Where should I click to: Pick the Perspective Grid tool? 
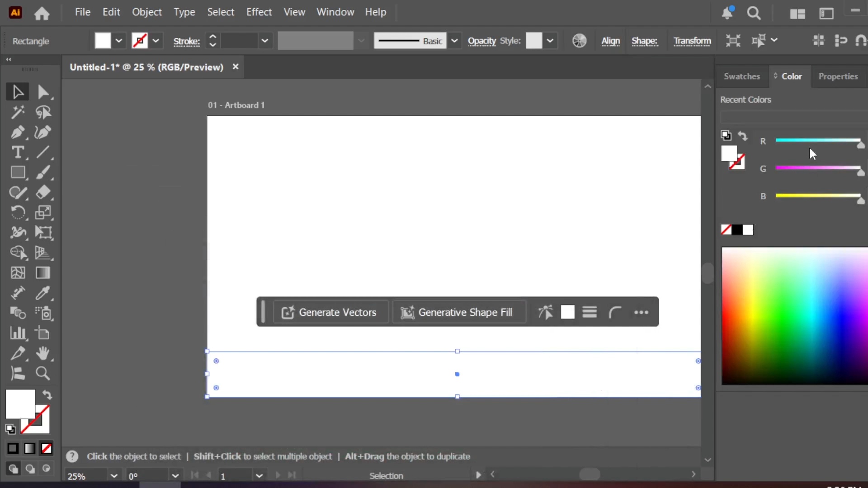[x=43, y=253]
